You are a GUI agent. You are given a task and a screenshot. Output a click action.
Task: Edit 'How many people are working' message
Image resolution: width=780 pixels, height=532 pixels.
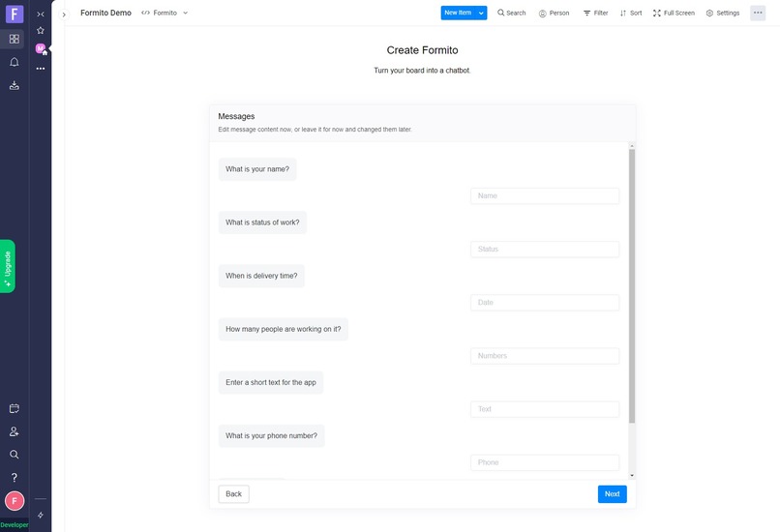[x=283, y=329]
